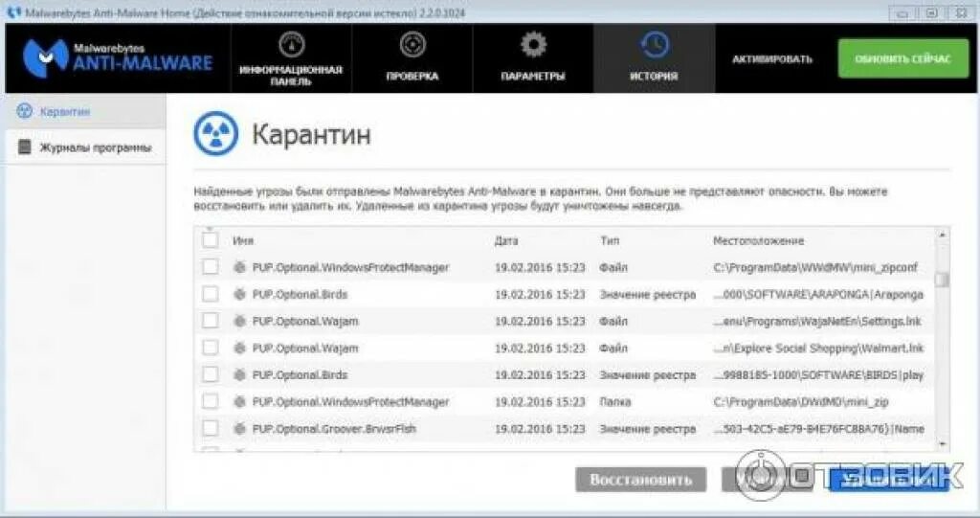Click threat icon in the DWdMD folder row
Image resolution: width=980 pixels, height=518 pixels.
[x=239, y=401]
